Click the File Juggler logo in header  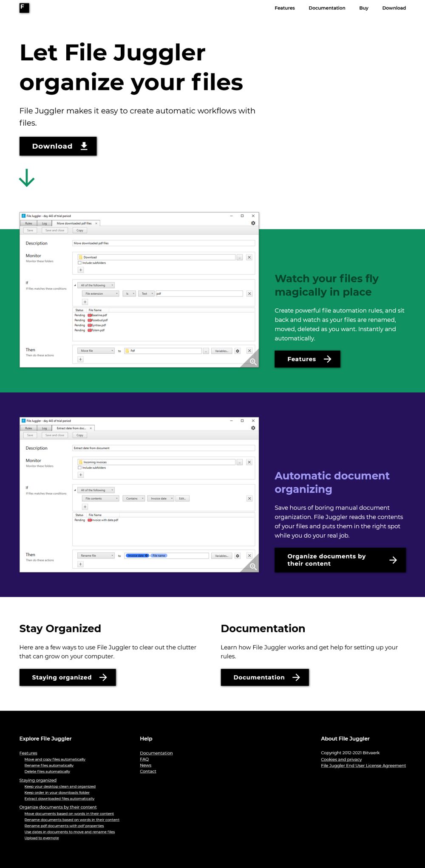click(x=24, y=8)
